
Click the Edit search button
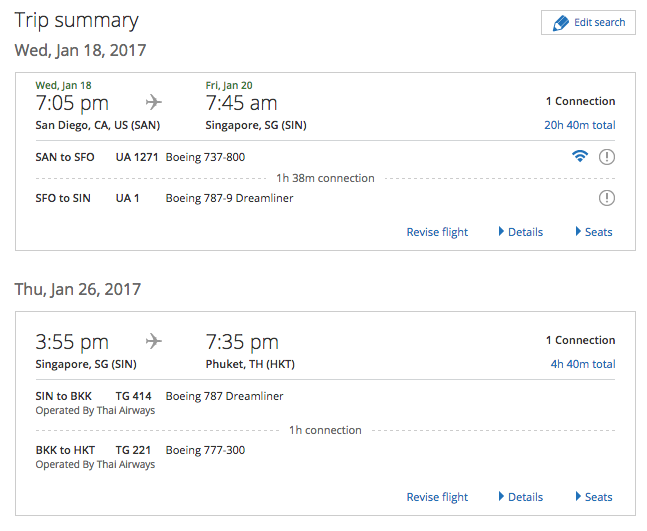tap(588, 23)
